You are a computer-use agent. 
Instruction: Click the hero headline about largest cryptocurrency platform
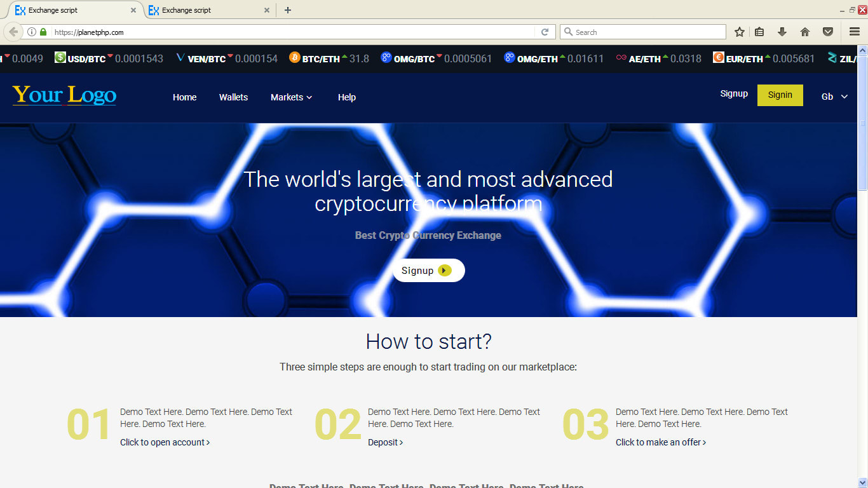point(428,191)
